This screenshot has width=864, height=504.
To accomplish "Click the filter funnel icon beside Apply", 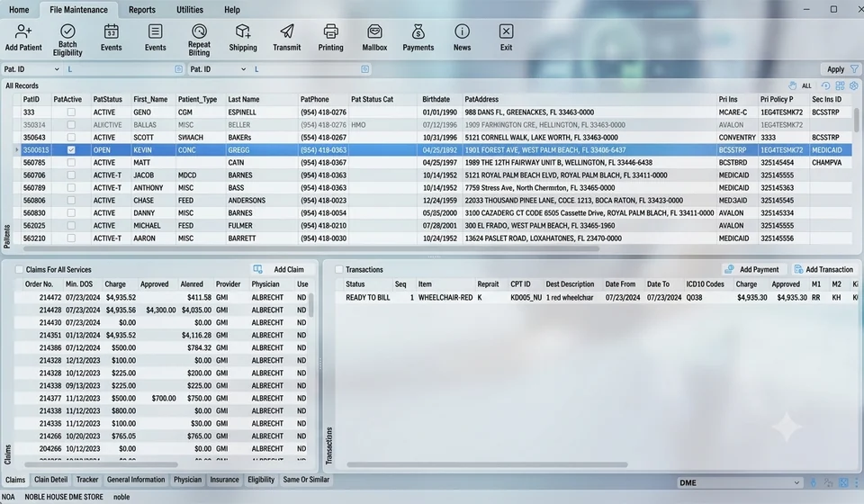I will [x=854, y=69].
